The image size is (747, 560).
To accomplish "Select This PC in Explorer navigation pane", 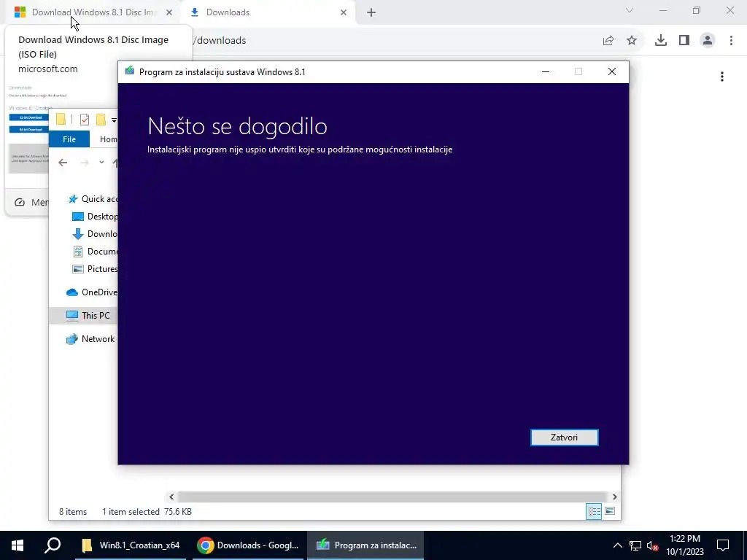I will click(83, 315).
